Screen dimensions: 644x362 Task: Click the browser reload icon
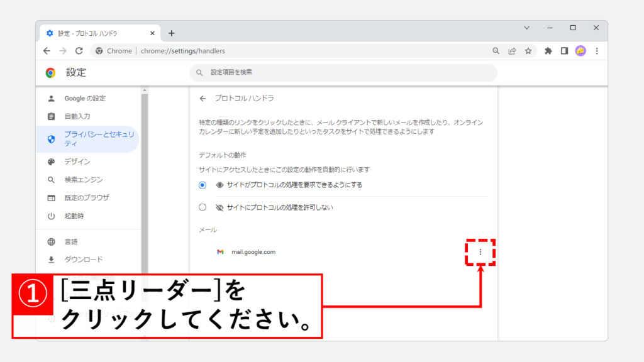[x=79, y=51]
